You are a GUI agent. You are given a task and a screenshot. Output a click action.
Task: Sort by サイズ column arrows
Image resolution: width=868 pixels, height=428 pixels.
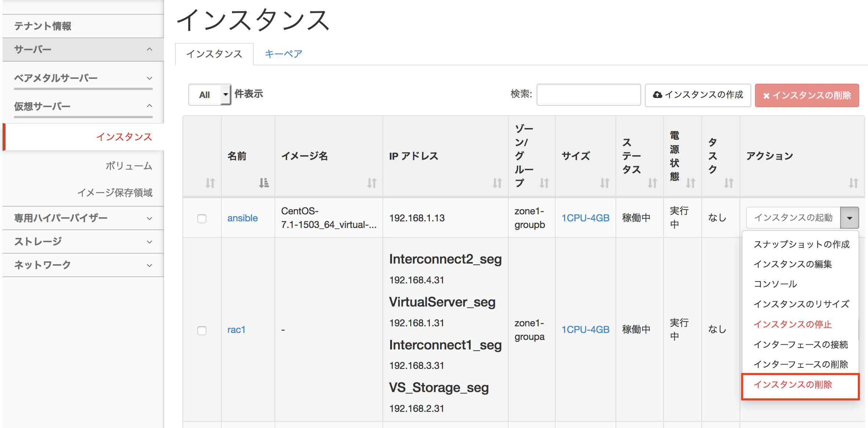(604, 182)
